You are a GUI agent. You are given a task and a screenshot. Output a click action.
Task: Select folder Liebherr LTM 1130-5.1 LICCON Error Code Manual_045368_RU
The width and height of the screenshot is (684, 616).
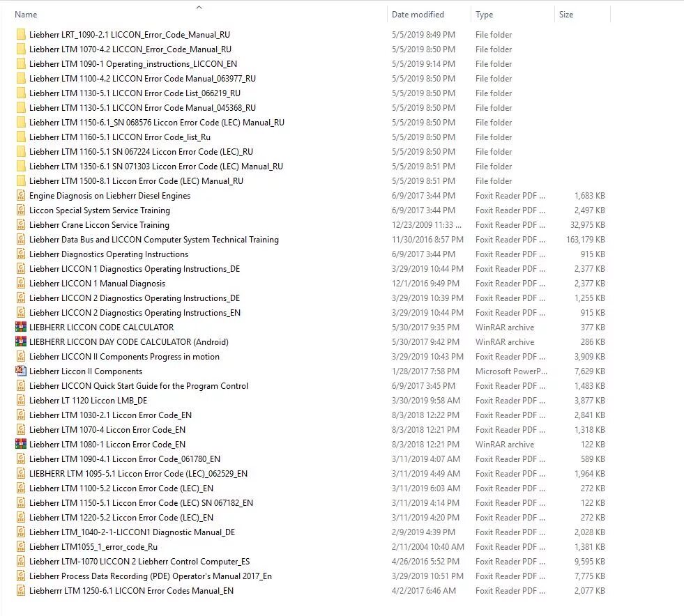click(x=143, y=108)
